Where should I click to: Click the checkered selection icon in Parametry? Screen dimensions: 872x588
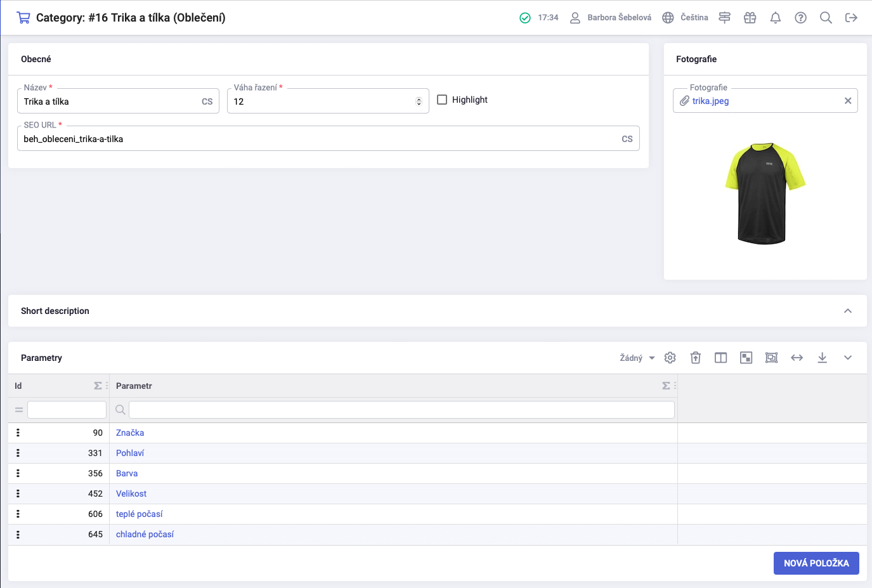click(x=746, y=358)
